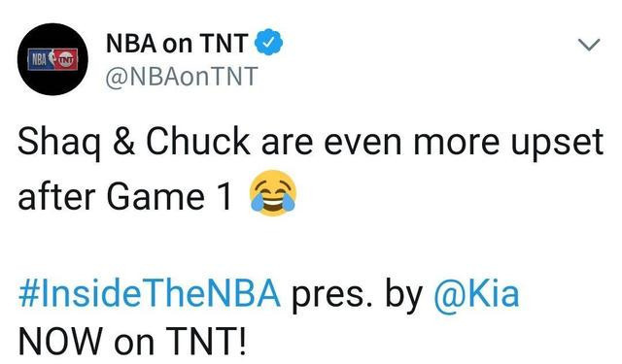622x364 pixels.
Task: Click the 'pres. by' text
Action: point(357,295)
